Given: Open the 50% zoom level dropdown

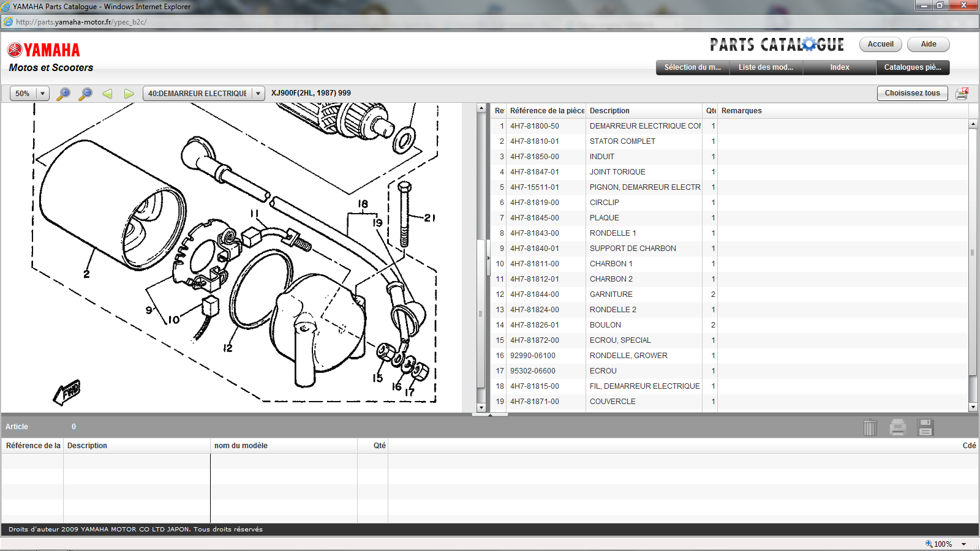Looking at the screenshot, I should 42,94.
